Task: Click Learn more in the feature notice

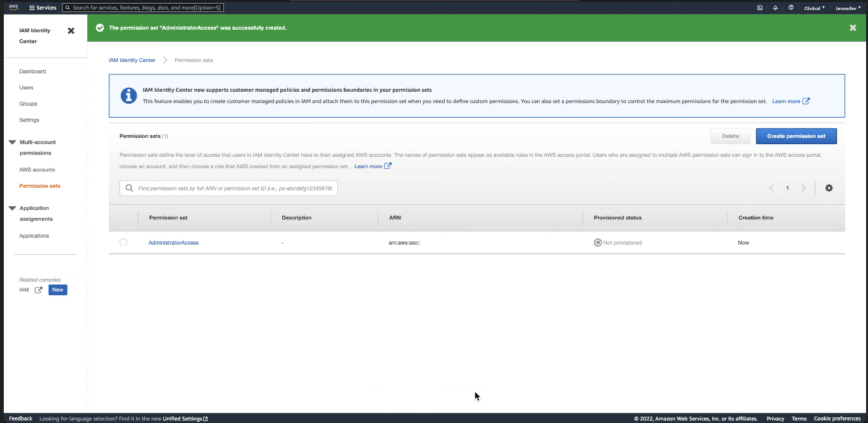Action: (x=791, y=101)
